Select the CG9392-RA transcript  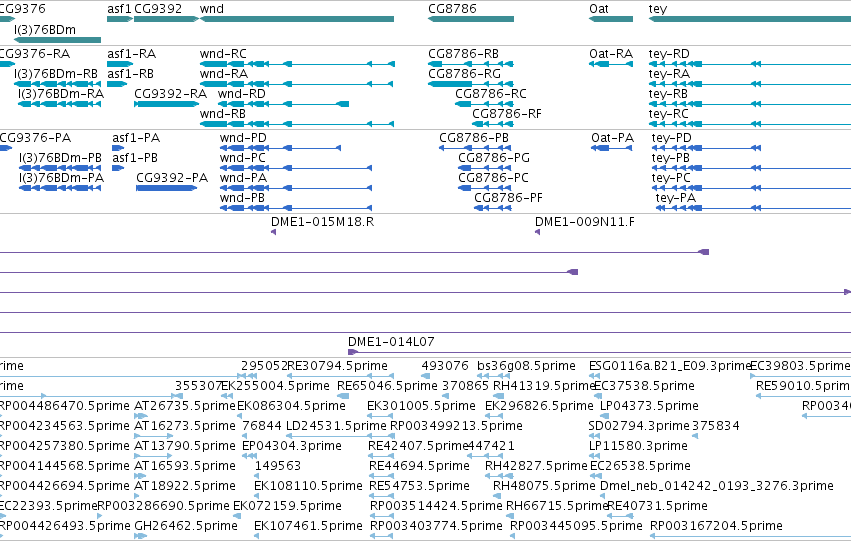[167, 104]
